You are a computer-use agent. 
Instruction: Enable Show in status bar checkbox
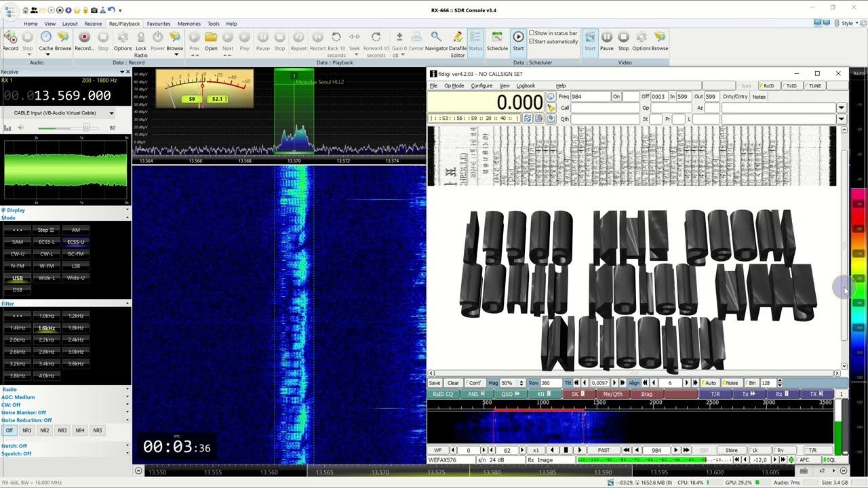532,33
